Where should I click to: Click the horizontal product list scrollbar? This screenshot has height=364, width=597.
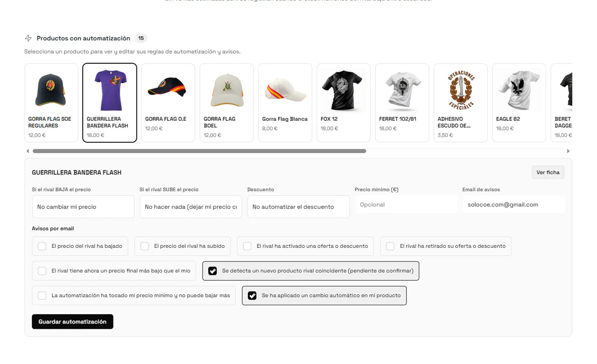(x=199, y=151)
